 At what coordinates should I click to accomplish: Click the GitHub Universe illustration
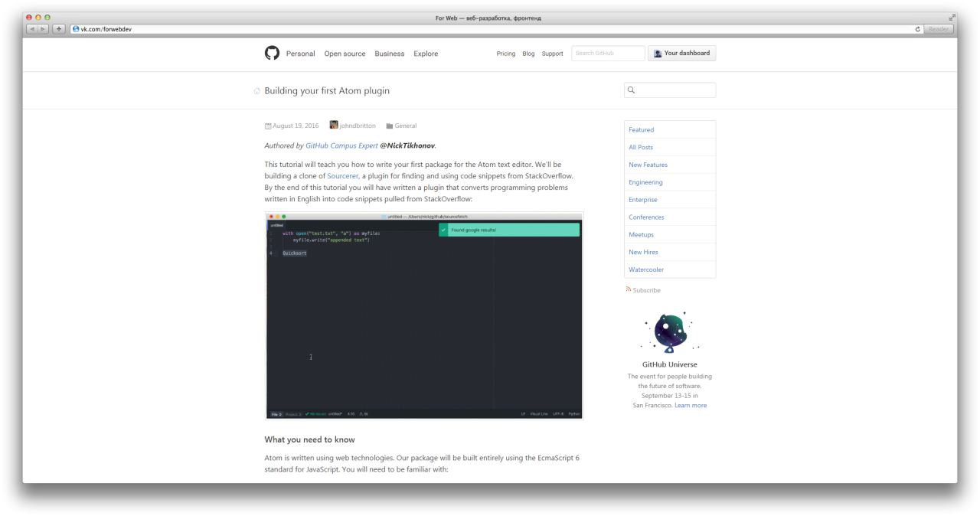[669, 331]
